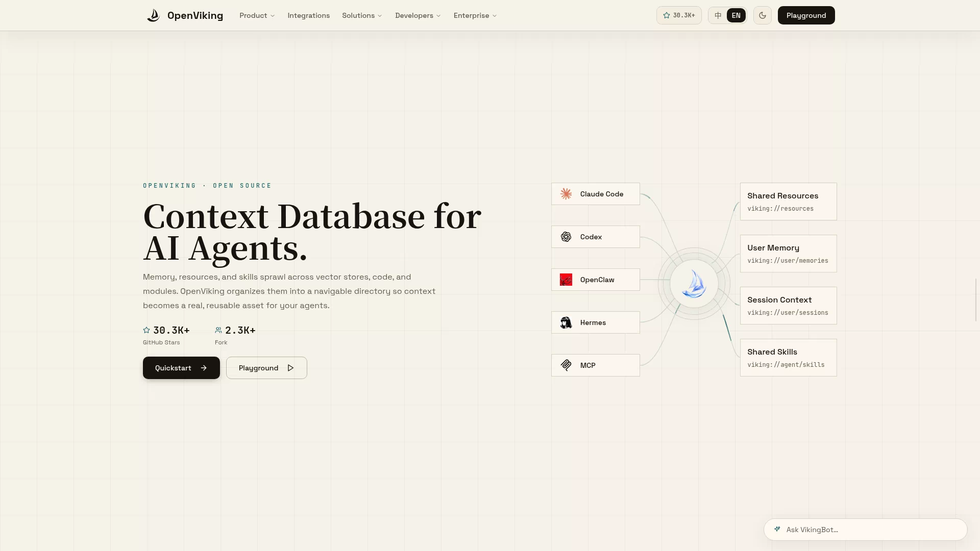Image resolution: width=980 pixels, height=551 pixels.
Task: Expand the Developers menu chevron
Action: click(x=438, y=16)
